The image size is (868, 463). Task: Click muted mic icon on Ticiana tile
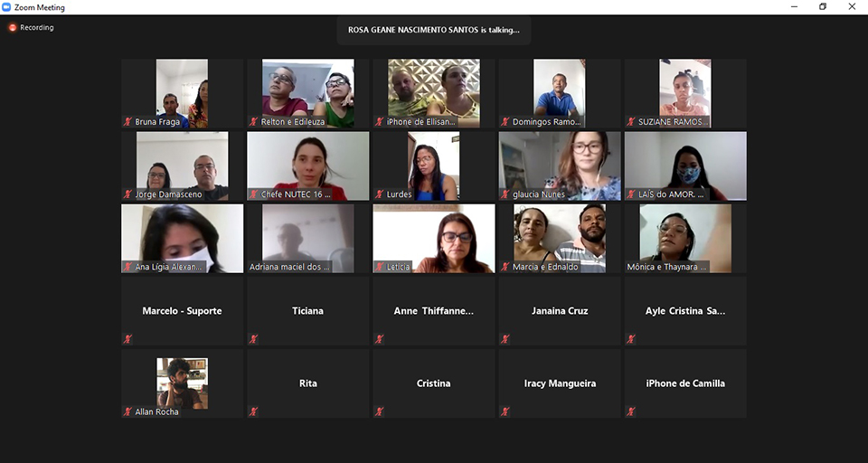coord(253,339)
